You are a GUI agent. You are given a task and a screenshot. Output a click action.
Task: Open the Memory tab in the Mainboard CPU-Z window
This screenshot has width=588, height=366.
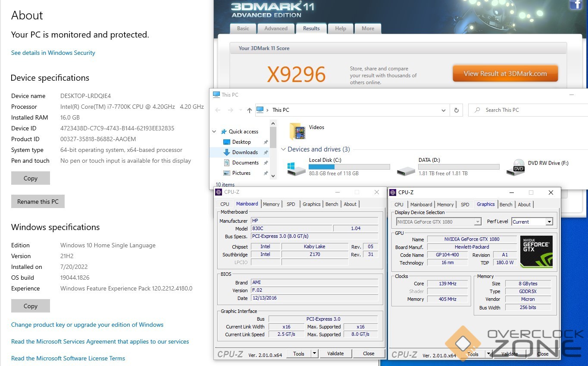click(271, 204)
